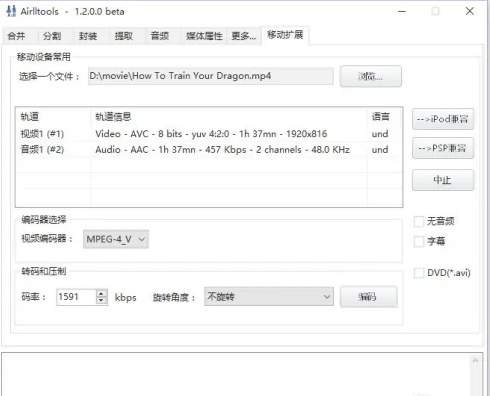Click the und language cell of audio track
The image size is (490, 396).
pos(380,150)
